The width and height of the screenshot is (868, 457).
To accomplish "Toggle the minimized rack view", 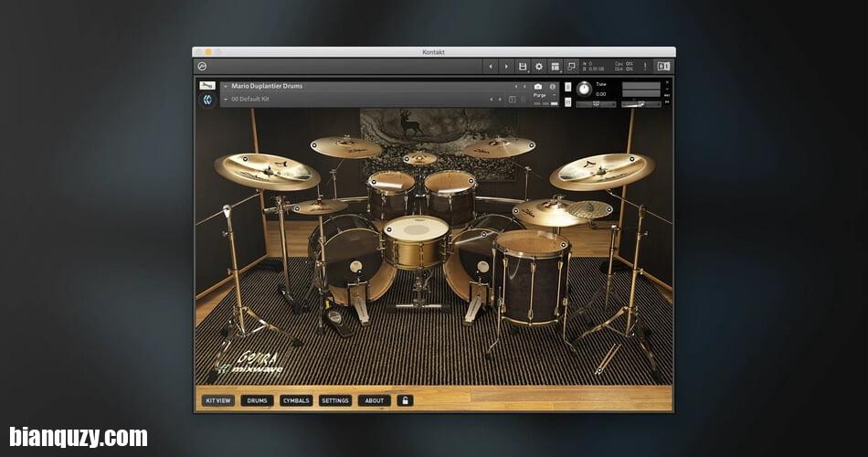I will [571, 67].
